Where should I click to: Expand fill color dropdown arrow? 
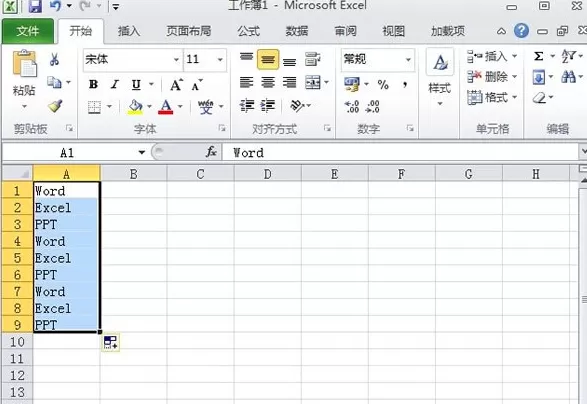point(149,107)
